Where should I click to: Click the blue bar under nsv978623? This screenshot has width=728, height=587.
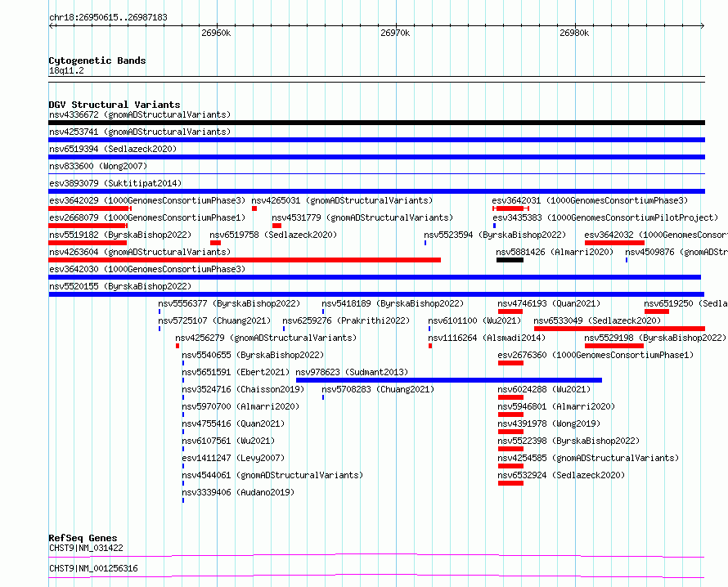point(449,380)
